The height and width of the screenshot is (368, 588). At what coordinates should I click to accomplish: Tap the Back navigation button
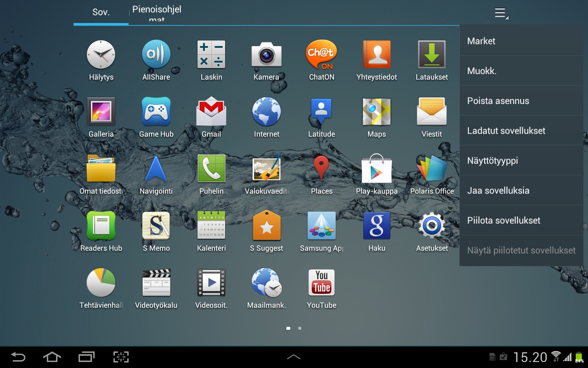(x=18, y=357)
